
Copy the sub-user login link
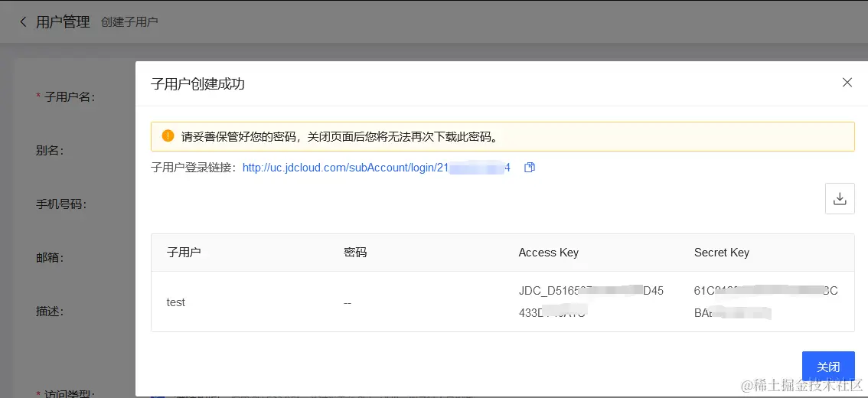(529, 167)
